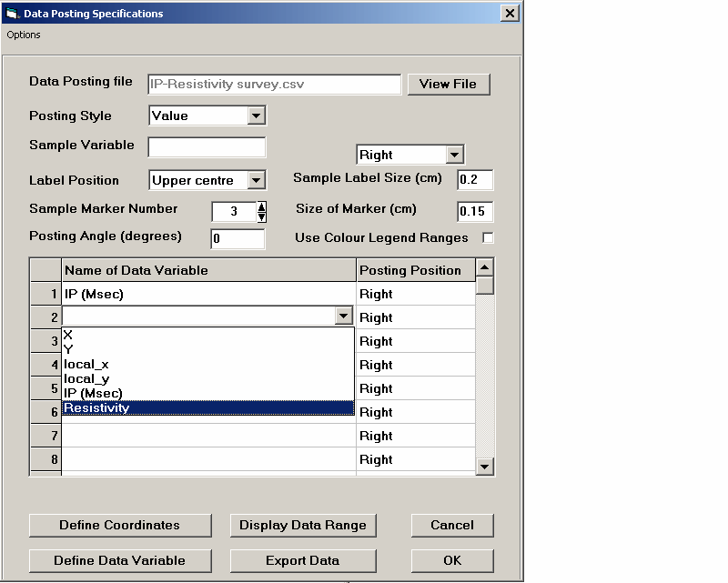The height and width of the screenshot is (583, 728).
Task: Select row header 1 in the table
Action: click(46, 294)
